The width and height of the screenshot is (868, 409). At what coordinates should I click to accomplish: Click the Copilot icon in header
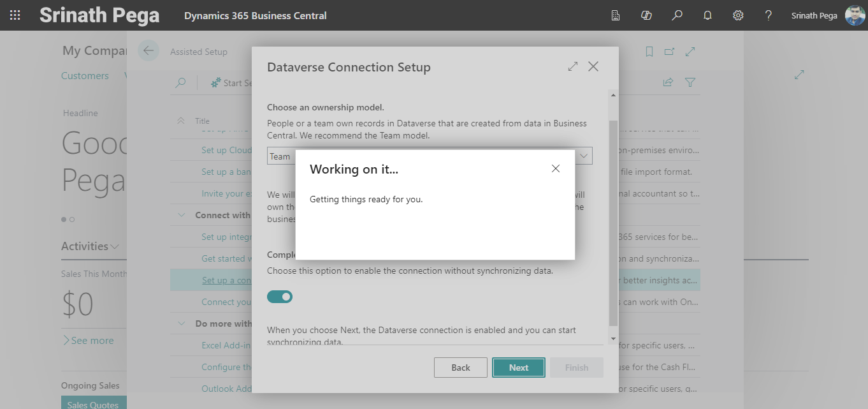(646, 15)
